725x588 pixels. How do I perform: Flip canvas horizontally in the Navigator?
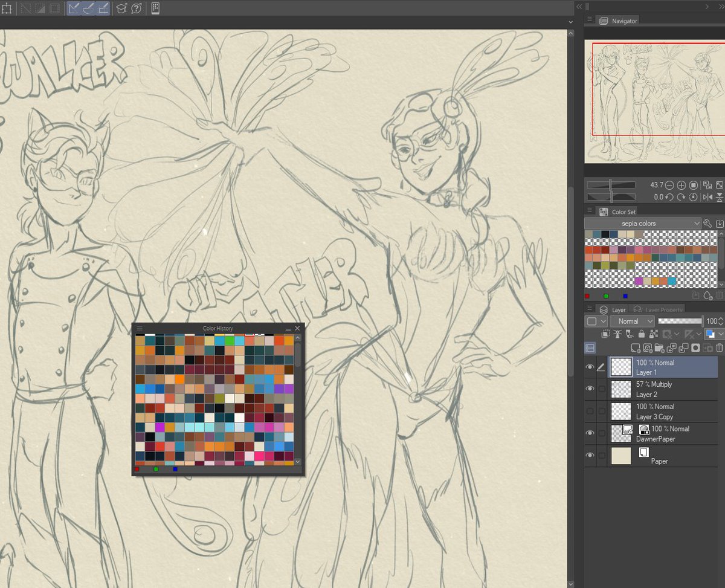point(707,197)
